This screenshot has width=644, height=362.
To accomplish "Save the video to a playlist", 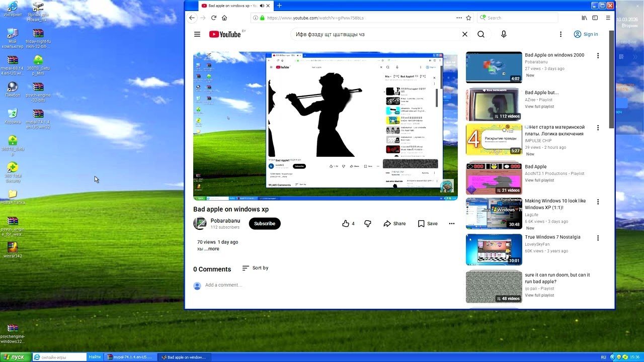I will pos(428,224).
